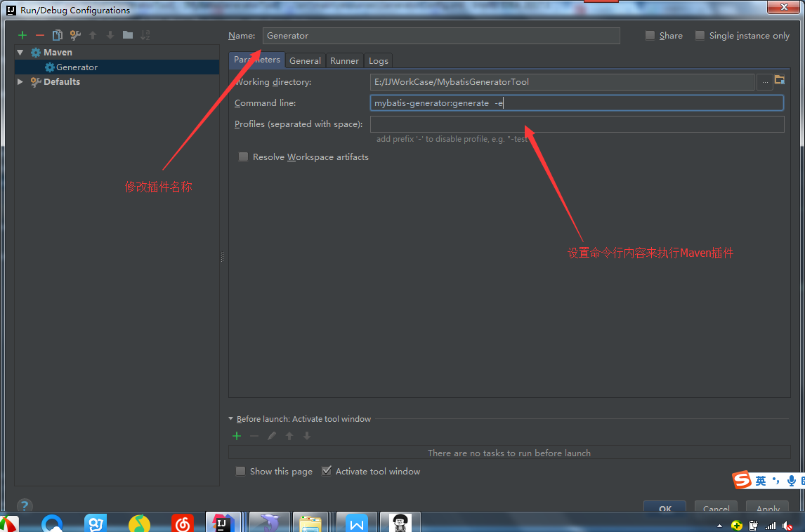Viewport: 805px width, 532px height.
Task: Open the help question mark icon
Action: (24, 506)
